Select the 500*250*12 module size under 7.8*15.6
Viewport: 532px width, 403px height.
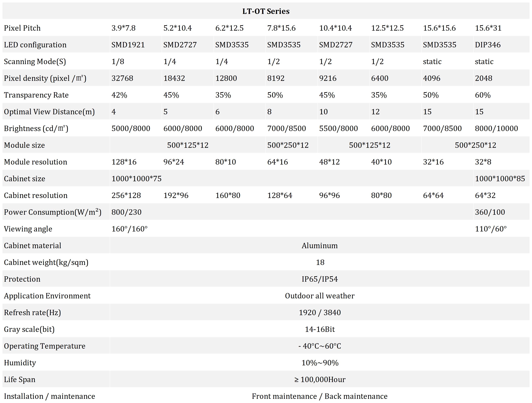(288, 145)
